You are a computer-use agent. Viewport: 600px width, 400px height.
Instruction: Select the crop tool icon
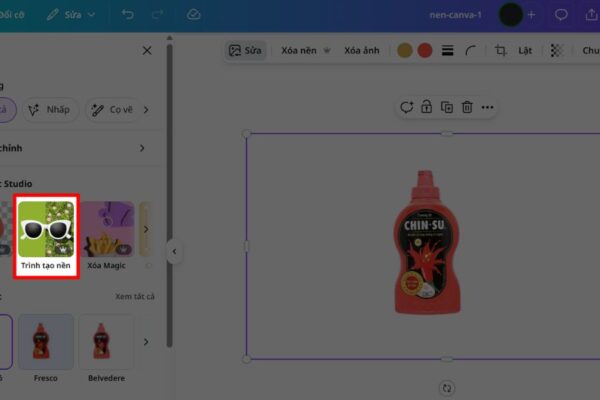click(x=501, y=50)
